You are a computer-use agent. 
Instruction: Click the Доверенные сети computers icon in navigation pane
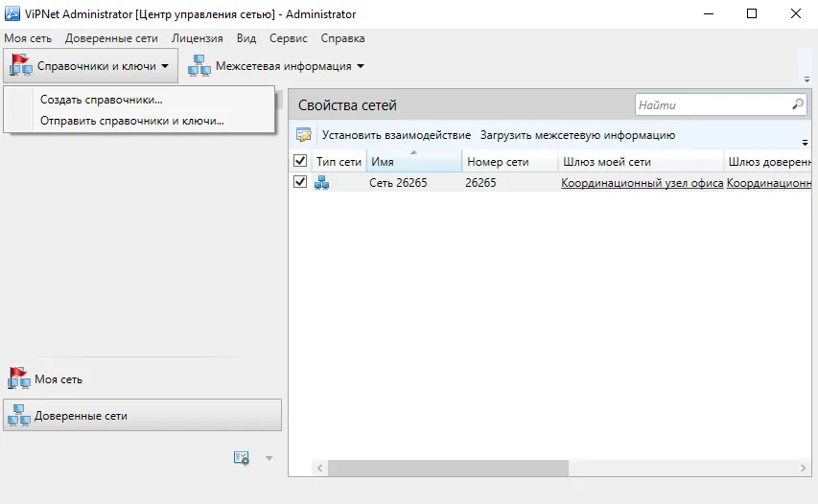pos(19,416)
